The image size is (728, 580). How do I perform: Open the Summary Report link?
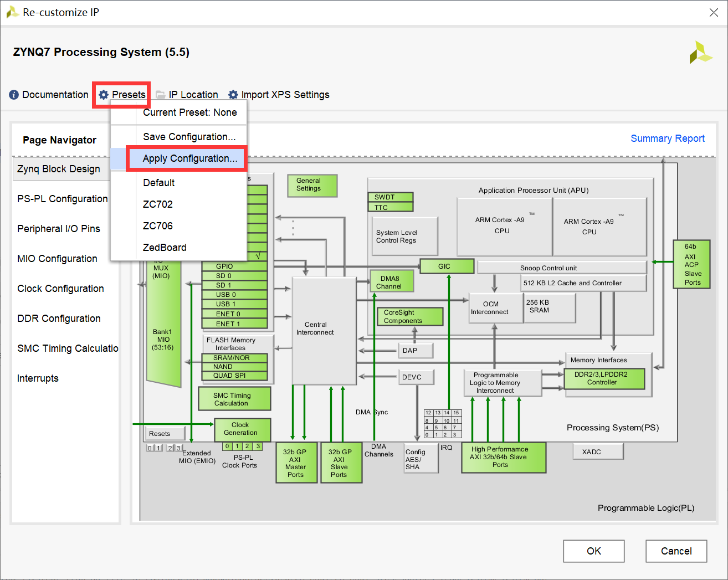pyautogui.click(x=668, y=138)
